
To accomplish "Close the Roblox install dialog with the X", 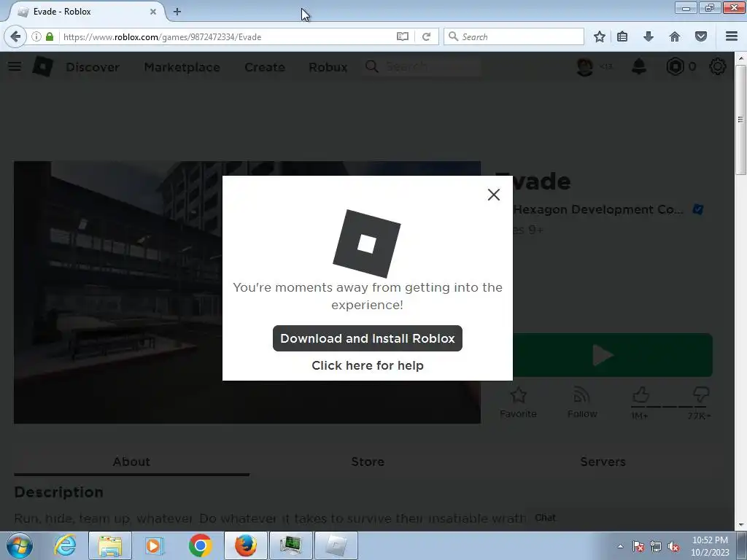I will tap(494, 195).
